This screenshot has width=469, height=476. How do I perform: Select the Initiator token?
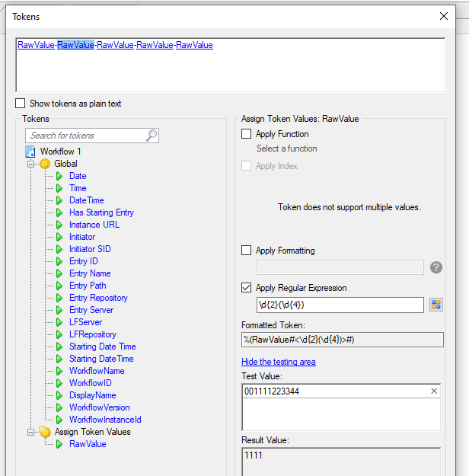pos(82,237)
